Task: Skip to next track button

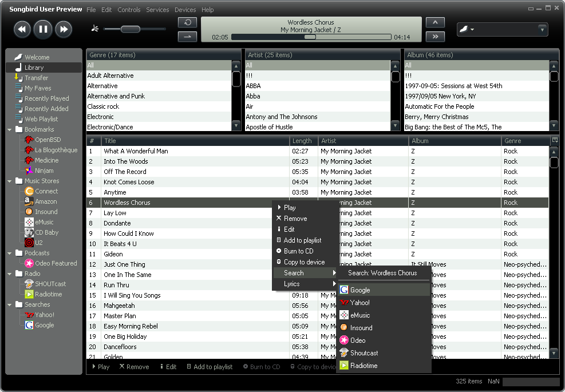Action: 64,29
